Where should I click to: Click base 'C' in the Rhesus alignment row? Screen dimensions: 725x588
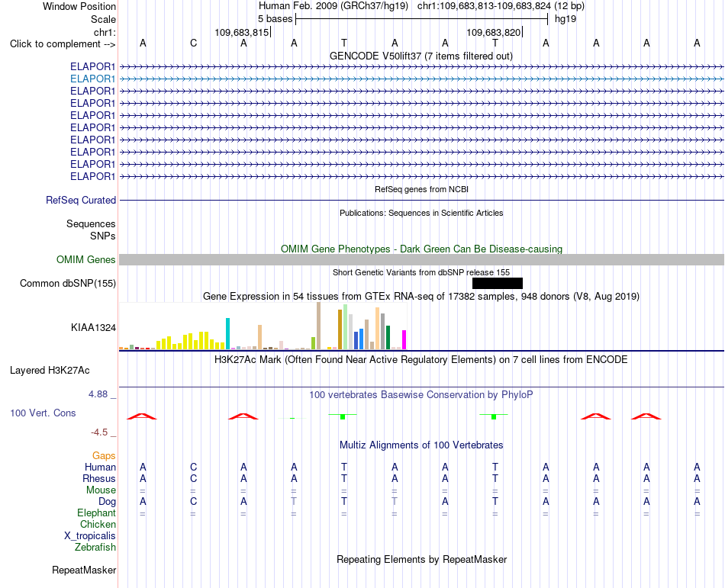point(193,478)
